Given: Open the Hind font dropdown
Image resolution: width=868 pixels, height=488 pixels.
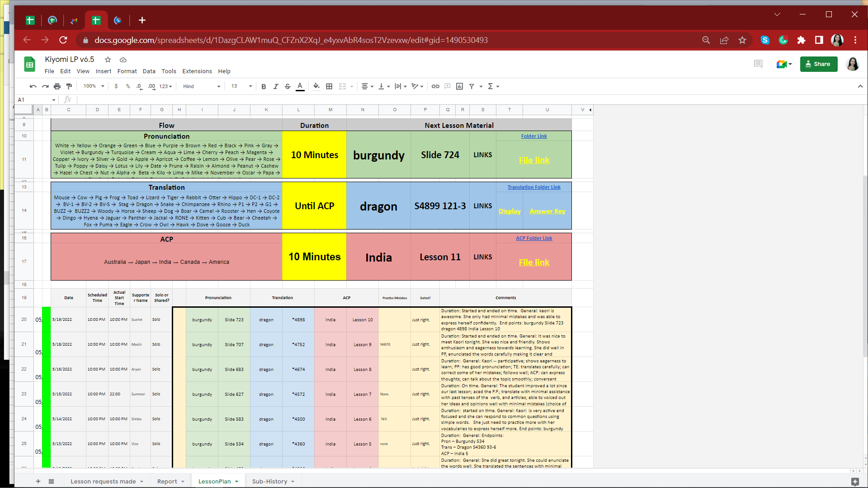Looking at the screenshot, I should point(202,86).
